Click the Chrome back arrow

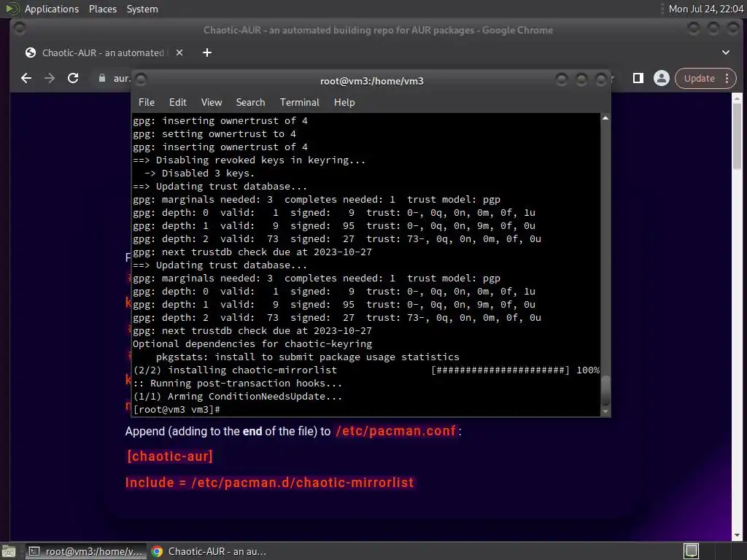[26, 78]
